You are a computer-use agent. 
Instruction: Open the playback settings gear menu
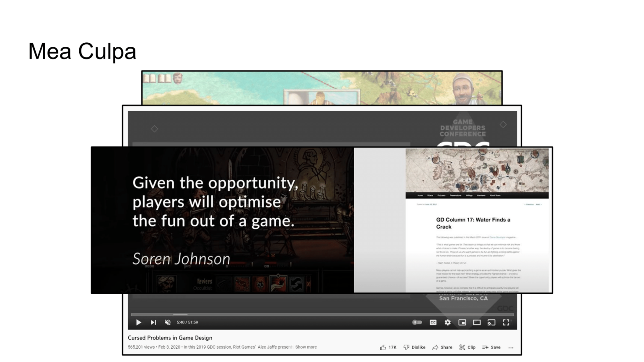coord(448,322)
